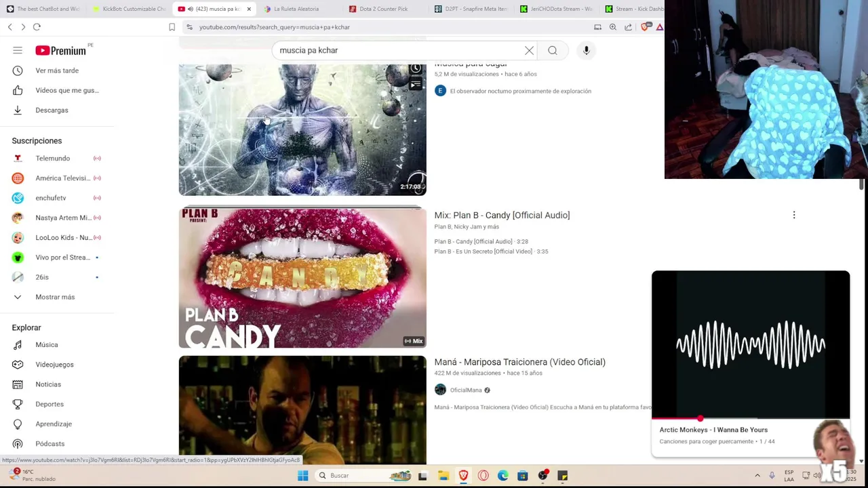The height and width of the screenshot is (488, 868).
Task: Open Videos que me gustan
Action: tap(67, 90)
